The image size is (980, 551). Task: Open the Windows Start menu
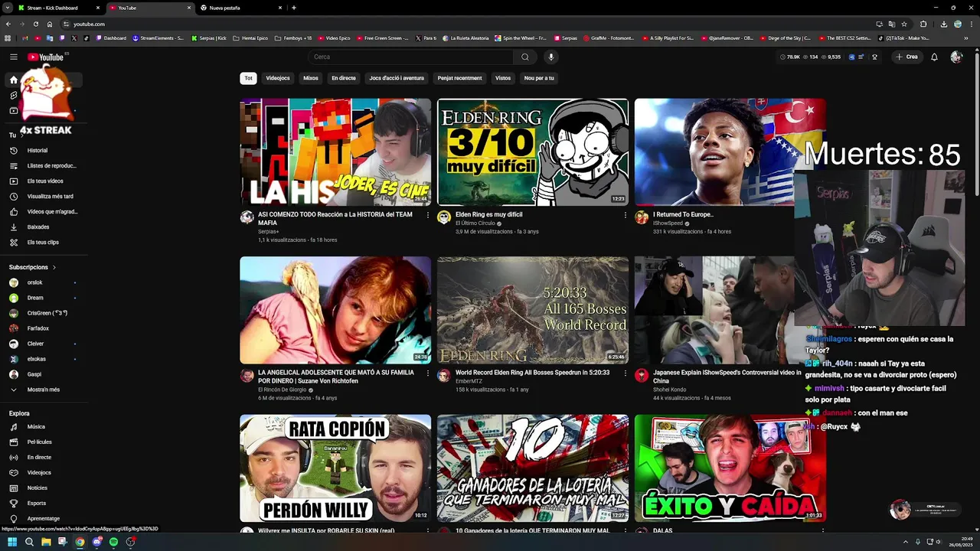[12, 542]
